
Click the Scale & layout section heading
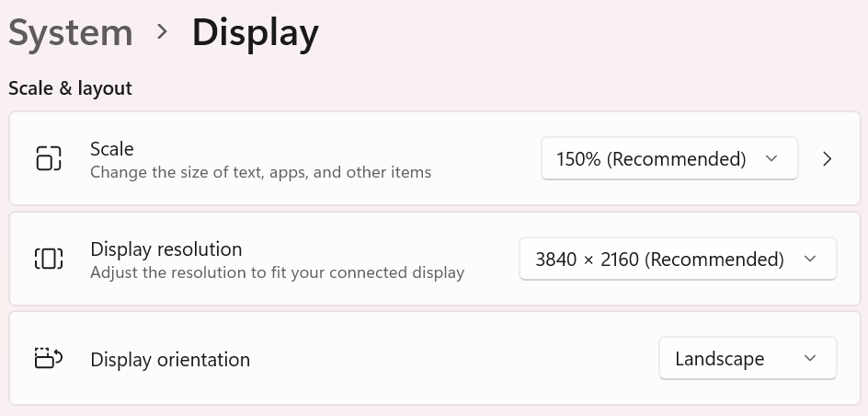(70, 88)
